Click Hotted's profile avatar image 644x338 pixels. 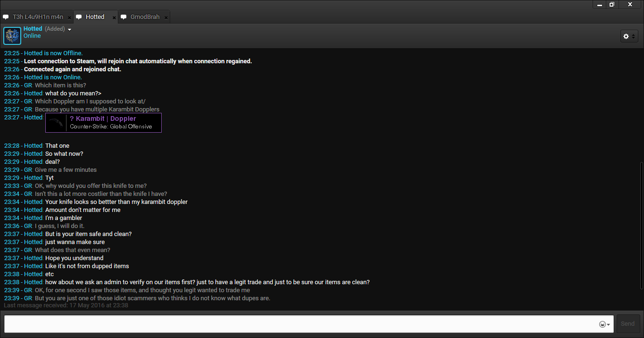[12, 36]
